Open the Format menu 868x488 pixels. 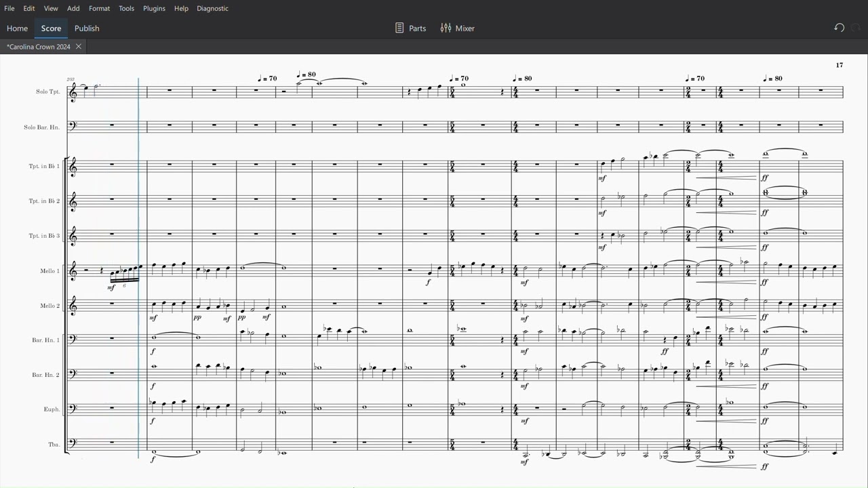point(99,8)
